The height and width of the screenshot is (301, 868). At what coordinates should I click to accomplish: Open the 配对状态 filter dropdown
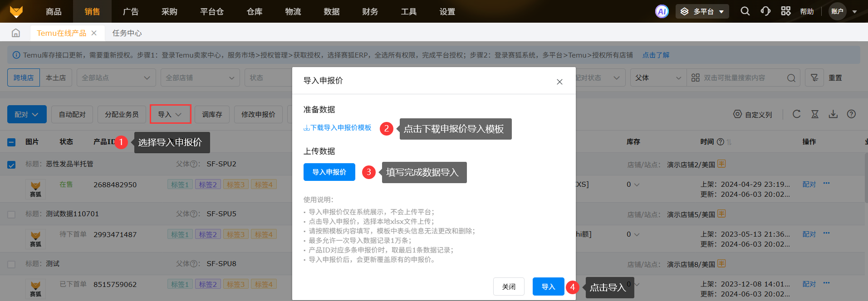pyautogui.click(x=600, y=78)
